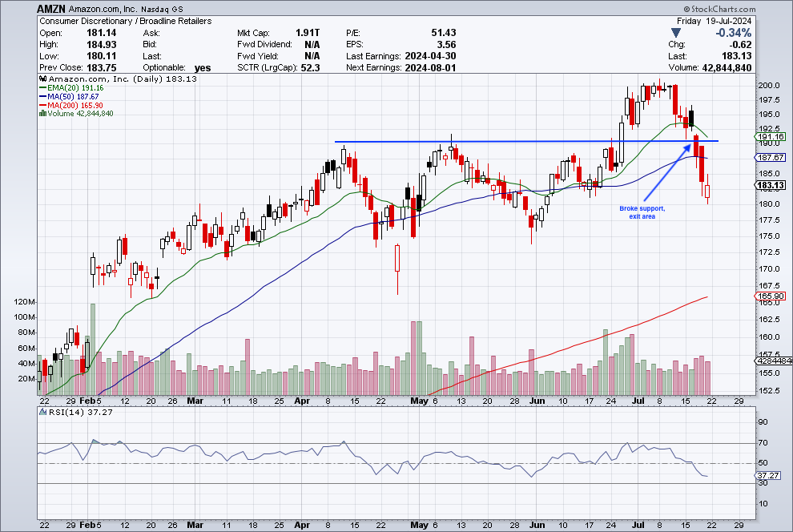Click the 'Amazon.com, Inc. (Daily) 183.13' legend title

(x=123, y=79)
